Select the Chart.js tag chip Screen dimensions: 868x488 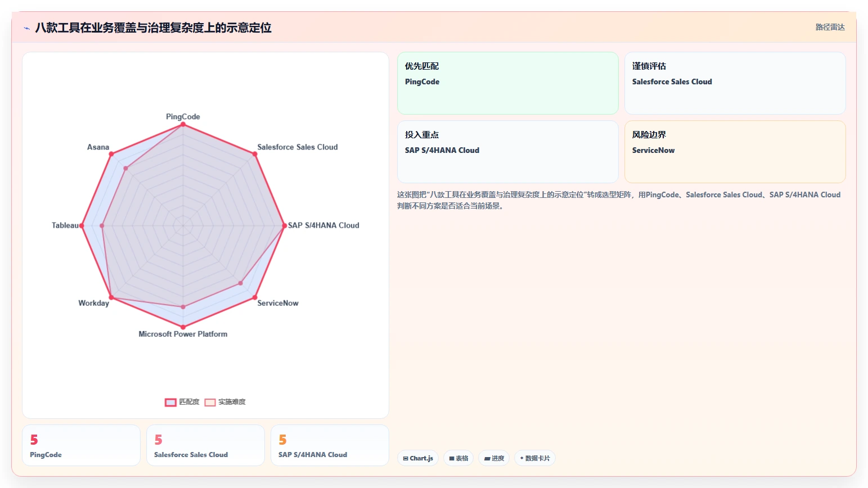point(418,458)
